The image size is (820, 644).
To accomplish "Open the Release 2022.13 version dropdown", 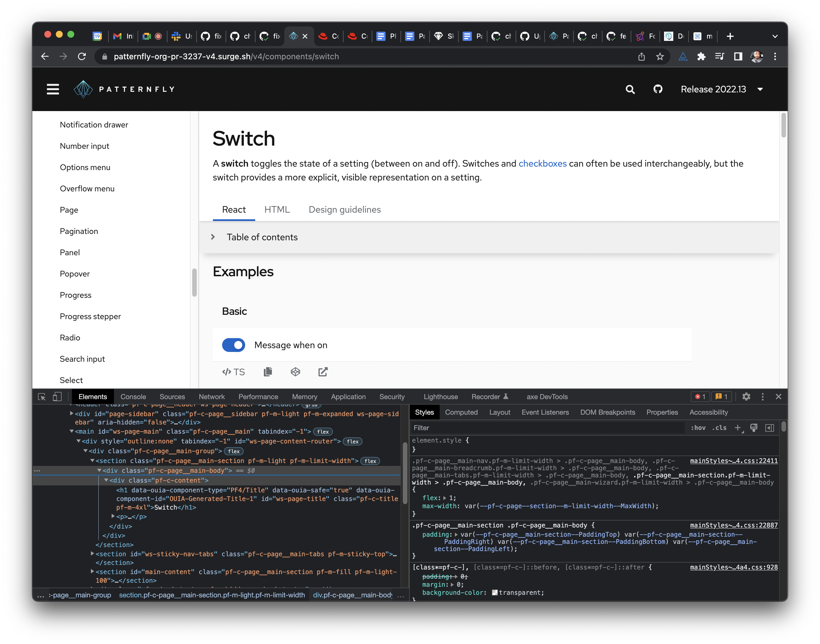I will coord(721,89).
